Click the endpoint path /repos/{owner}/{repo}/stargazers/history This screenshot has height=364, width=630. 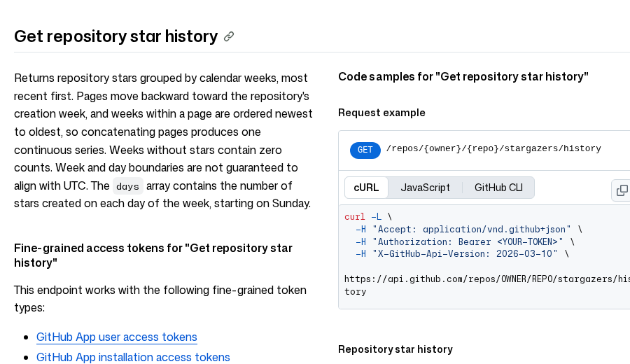tap(493, 148)
